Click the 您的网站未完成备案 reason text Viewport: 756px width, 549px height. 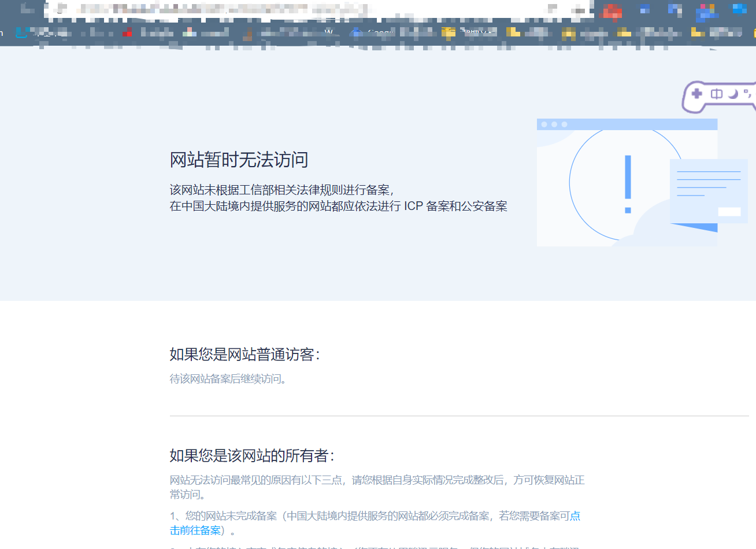pos(231,516)
